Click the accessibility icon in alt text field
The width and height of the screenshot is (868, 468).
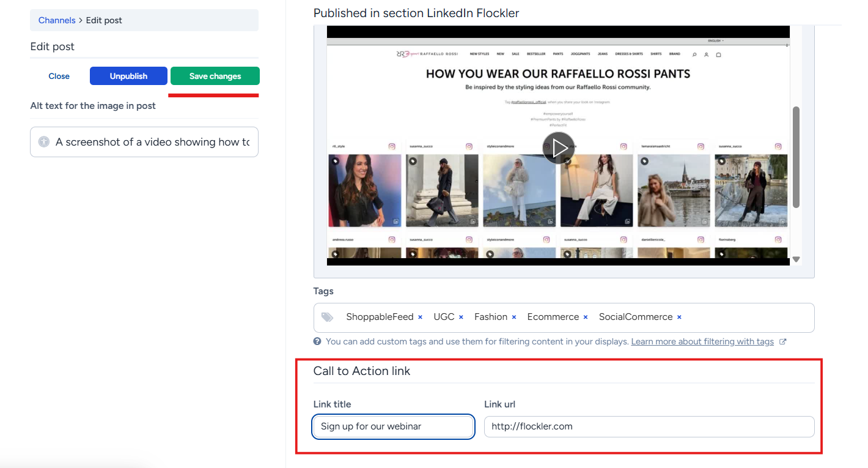(43, 141)
